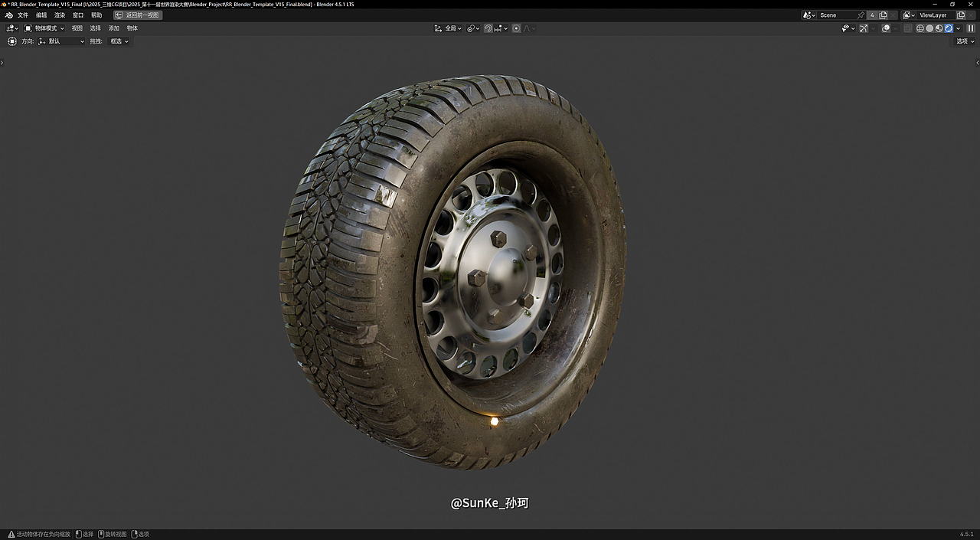Toggle proportional editing

click(x=517, y=28)
